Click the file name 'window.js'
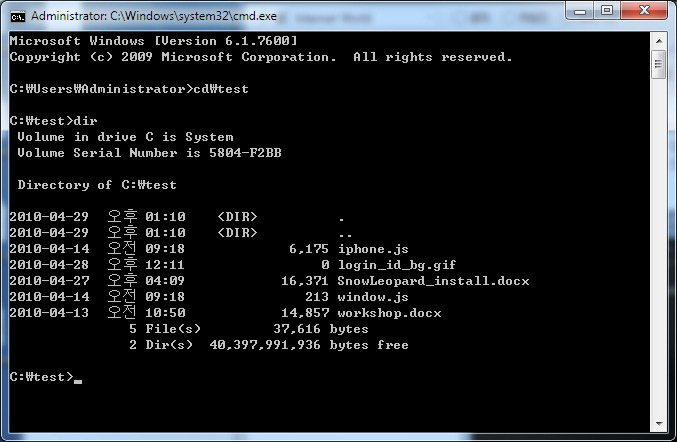The height and width of the screenshot is (442, 677). click(x=373, y=297)
